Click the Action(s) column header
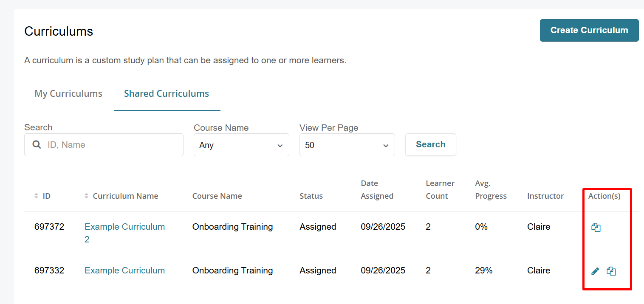 coord(604,196)
